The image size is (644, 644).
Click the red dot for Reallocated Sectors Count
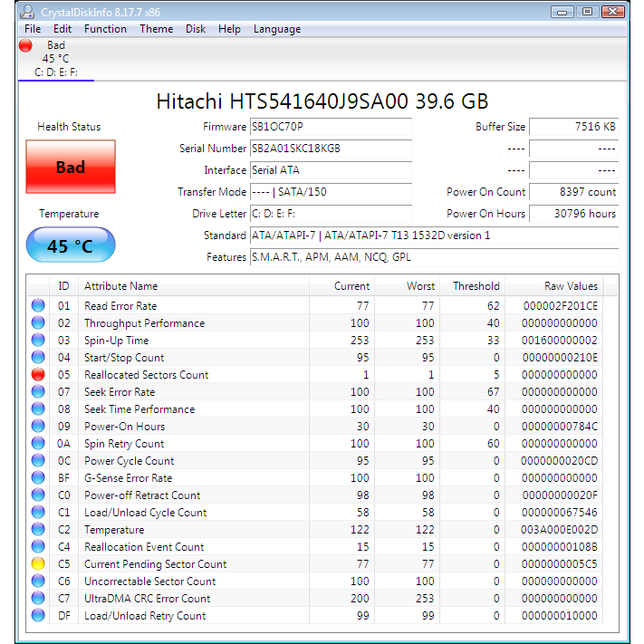pyautogui.click(x=38, y=375)
